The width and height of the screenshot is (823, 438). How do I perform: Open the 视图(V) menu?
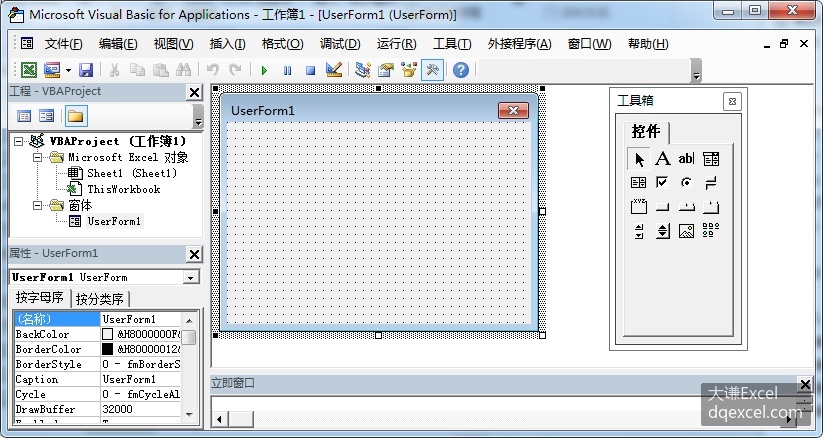tap(173, 44)
